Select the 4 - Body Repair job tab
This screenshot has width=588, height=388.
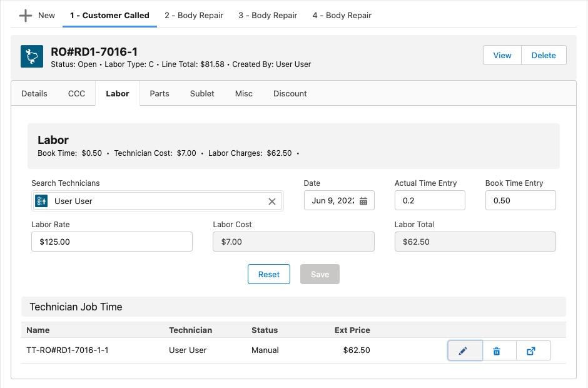[x=342, y=16]
